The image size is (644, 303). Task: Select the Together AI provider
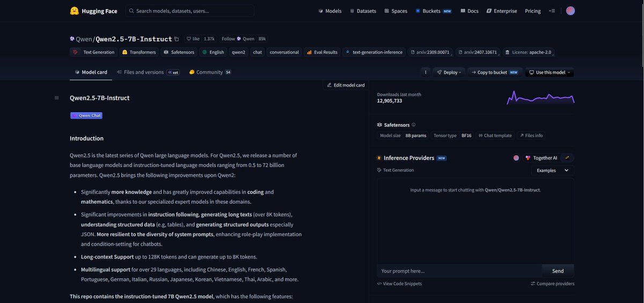click(541, 158)
